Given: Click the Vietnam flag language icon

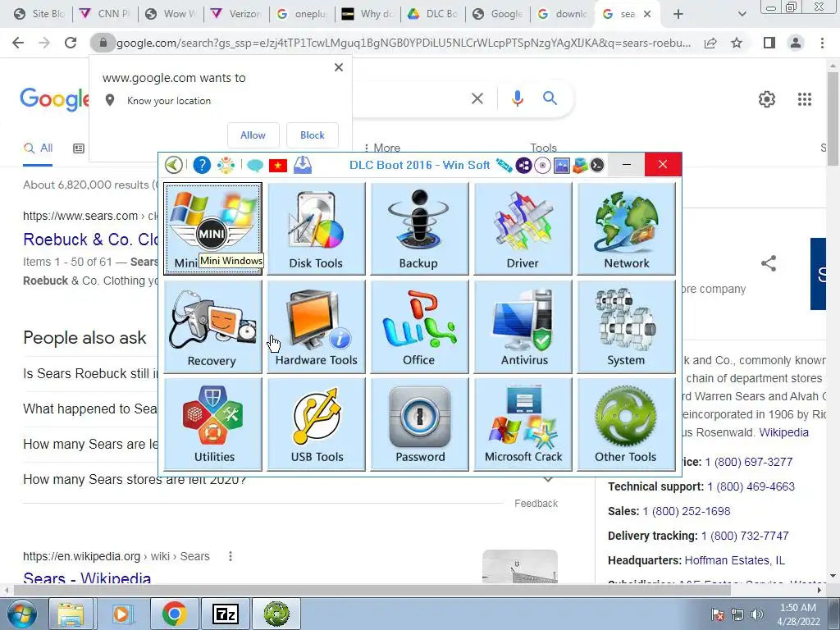Looking at the screenshot, I should coord(278,166).
